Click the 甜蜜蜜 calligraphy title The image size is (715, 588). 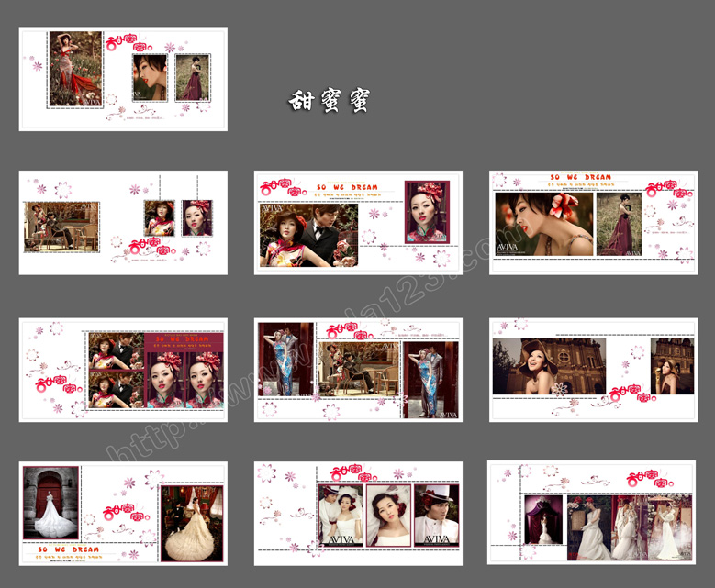coord(330,101)
